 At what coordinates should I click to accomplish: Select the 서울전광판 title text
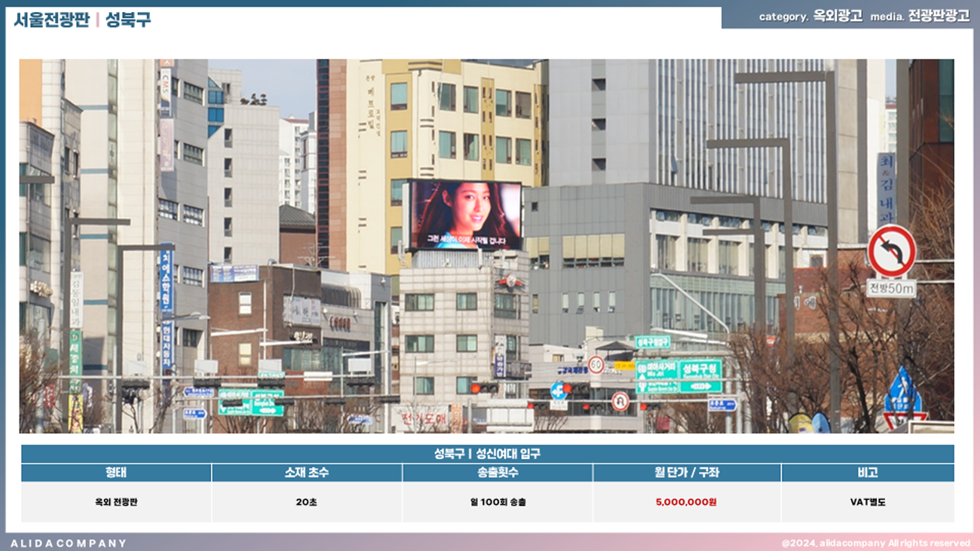coord(51,20)
